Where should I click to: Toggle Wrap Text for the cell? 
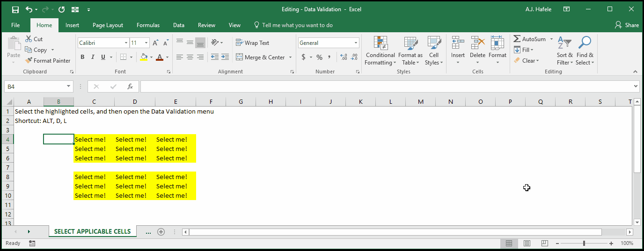253,43
